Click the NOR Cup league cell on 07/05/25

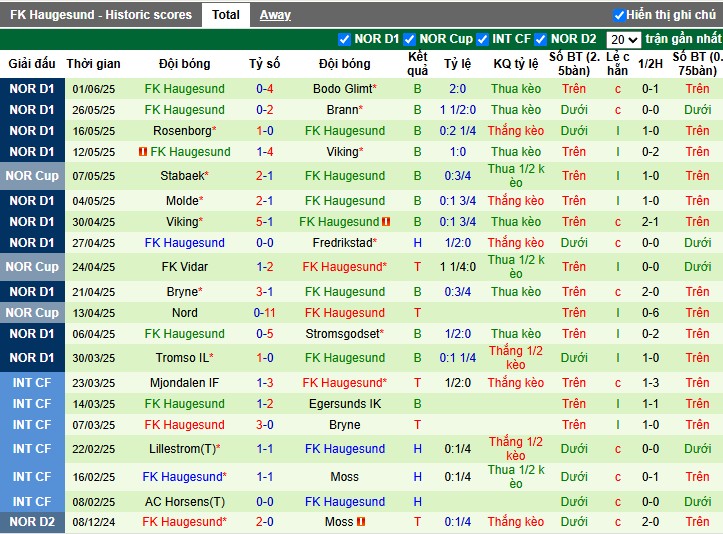(x=32, y=176)
